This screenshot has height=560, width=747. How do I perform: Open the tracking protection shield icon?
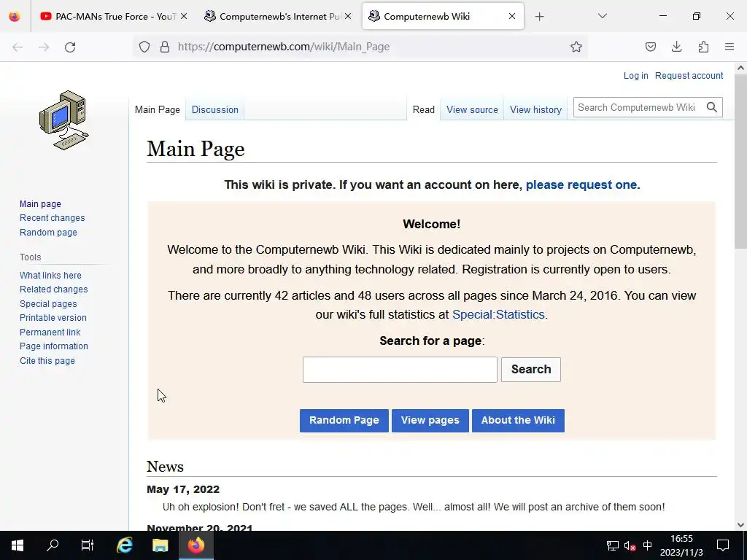(144, 47)
